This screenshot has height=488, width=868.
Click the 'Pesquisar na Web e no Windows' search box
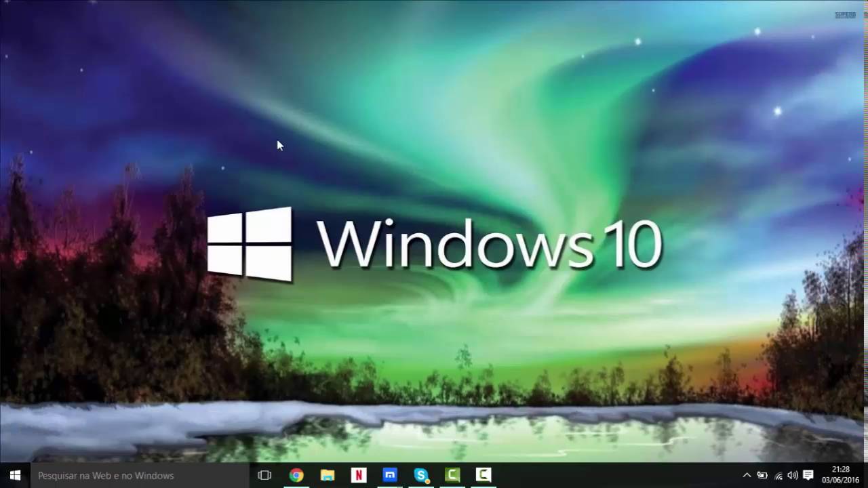point(140,475)
